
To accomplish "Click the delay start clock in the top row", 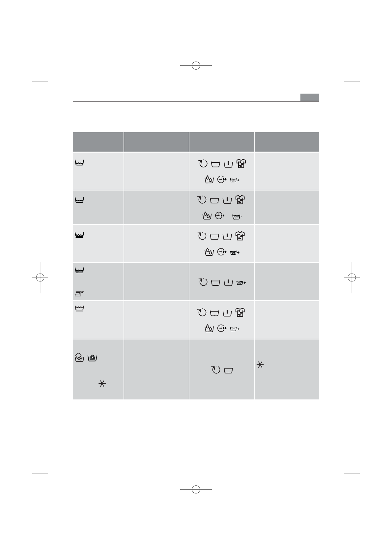I will (222, 180).
